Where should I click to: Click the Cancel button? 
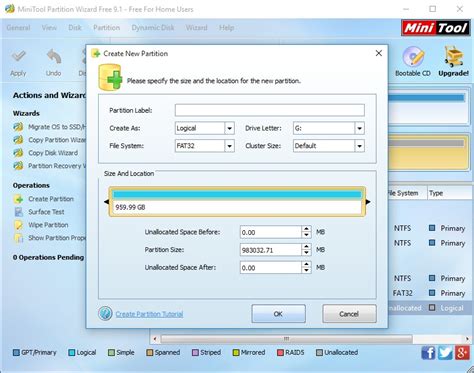(349, 314)
